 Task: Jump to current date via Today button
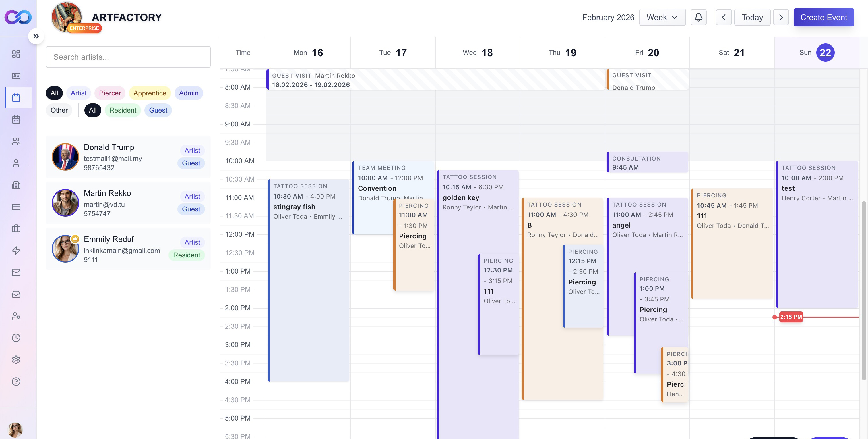pyautogui.click(x=752, y=17)
